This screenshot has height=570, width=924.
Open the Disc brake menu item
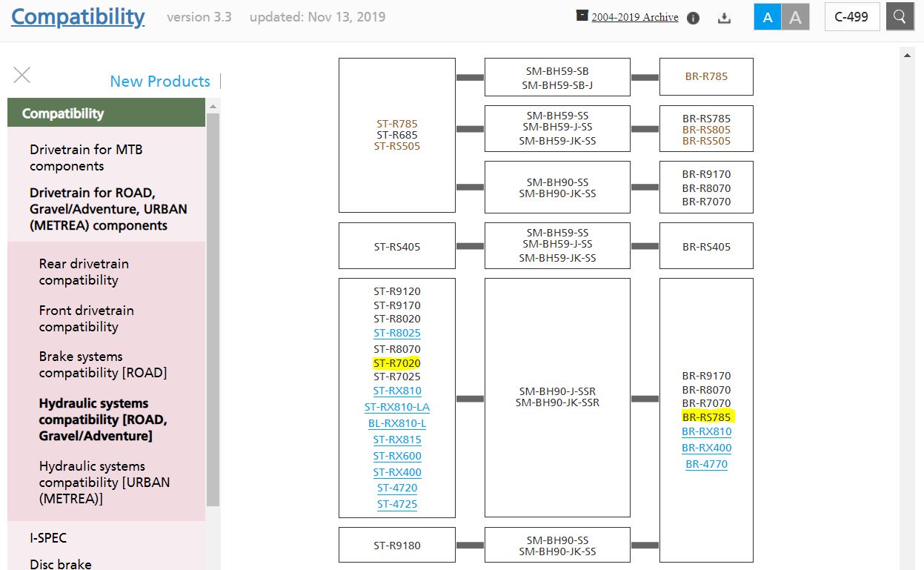point(61,564)
